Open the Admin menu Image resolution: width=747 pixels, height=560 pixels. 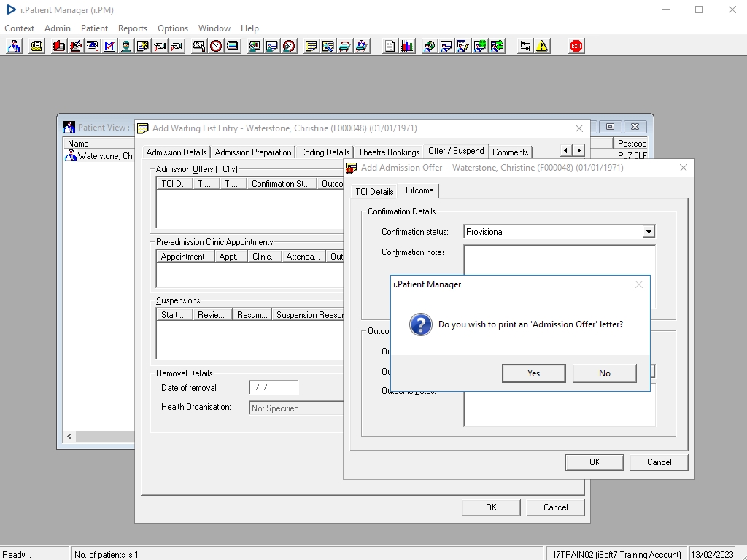click(x=57, y=28)
